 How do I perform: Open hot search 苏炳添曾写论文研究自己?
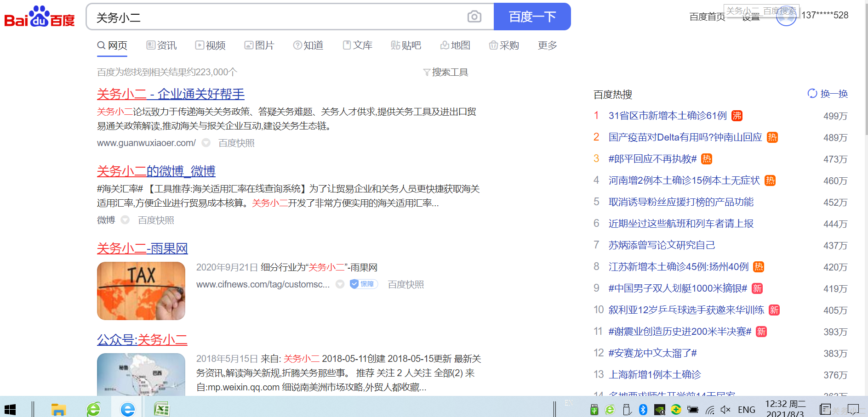pyautogui.click(x=662, y=245)
